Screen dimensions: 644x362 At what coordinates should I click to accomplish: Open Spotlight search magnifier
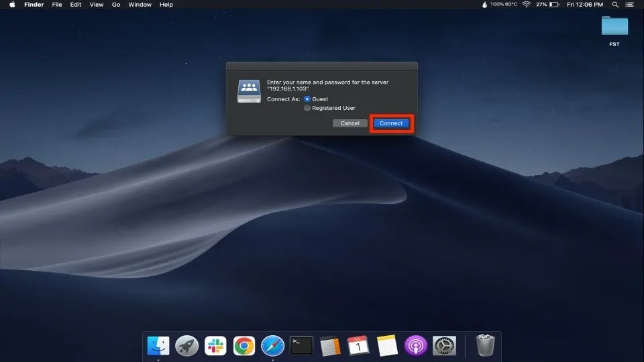(615, 5)
